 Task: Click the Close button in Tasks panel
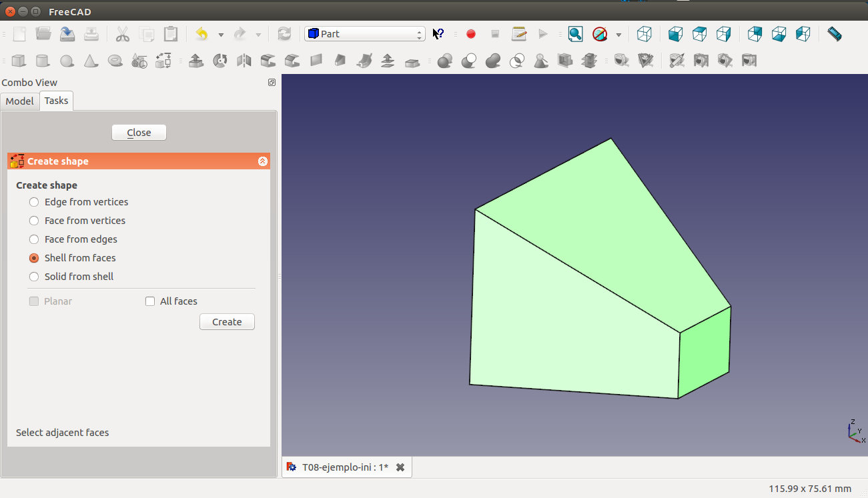coord(139,133)
